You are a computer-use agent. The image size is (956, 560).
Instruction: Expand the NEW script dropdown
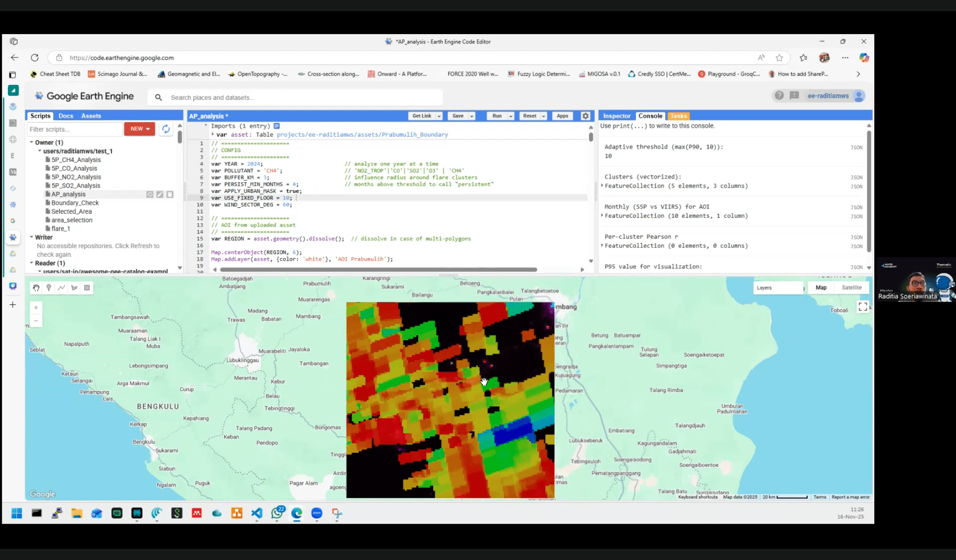(x=139, y=129)
